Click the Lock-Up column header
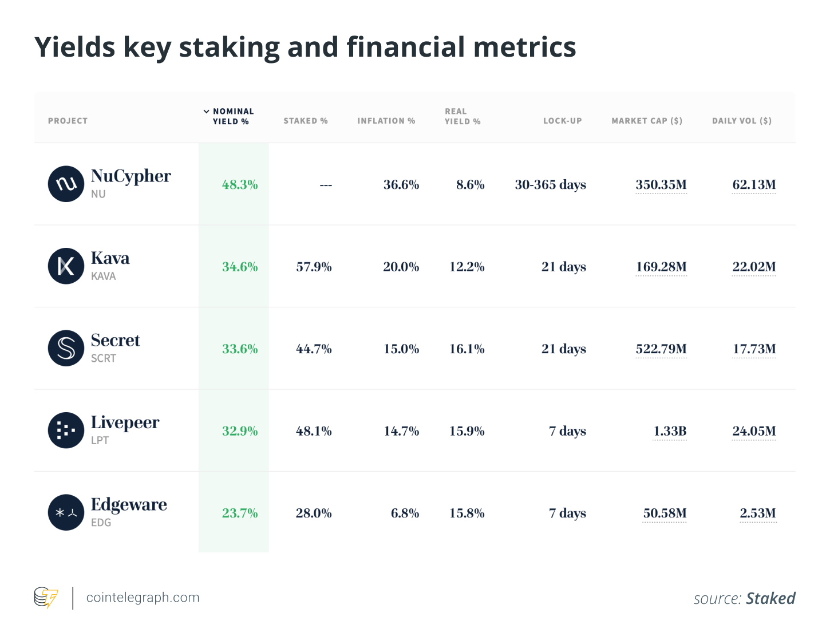 click(562, 121)
